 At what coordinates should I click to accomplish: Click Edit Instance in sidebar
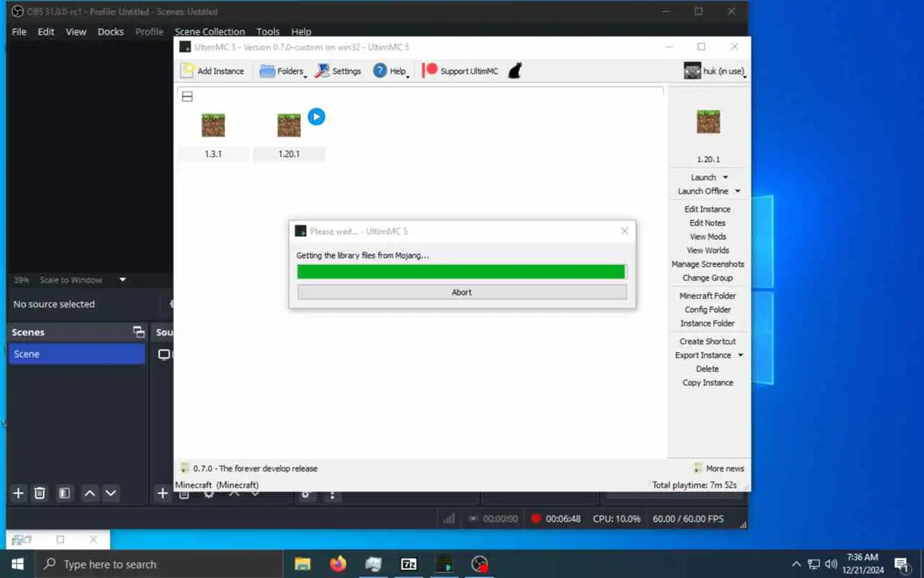click(x=707, y=209)
